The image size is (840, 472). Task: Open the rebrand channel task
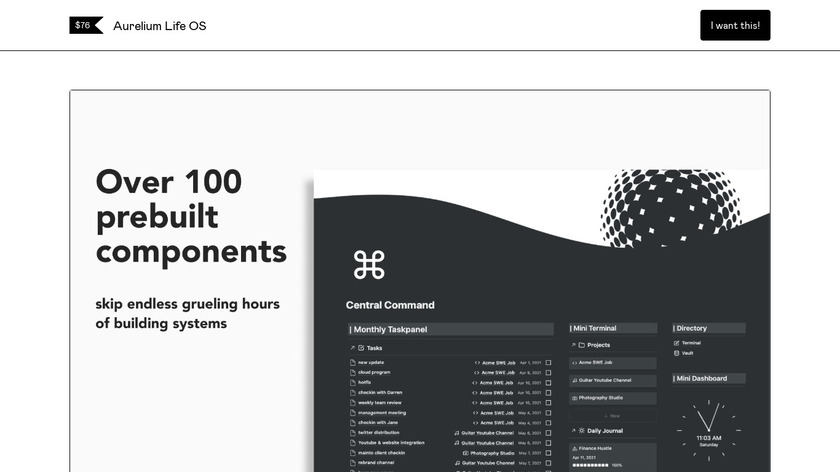376,463
